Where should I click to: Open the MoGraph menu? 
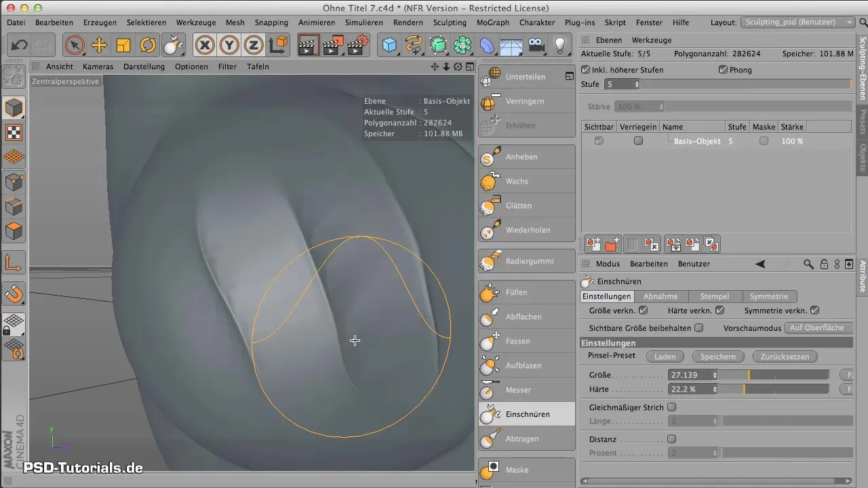[493, 22]
